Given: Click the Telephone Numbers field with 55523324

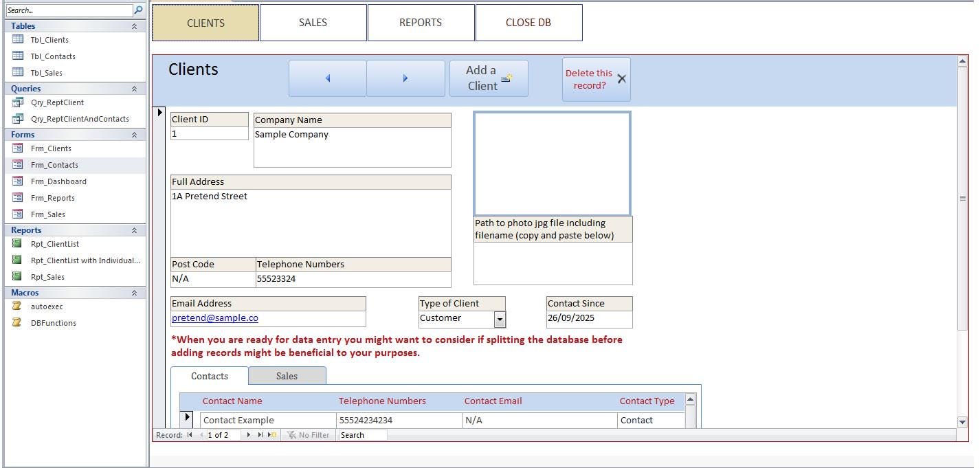Looking at the screenshot, I should (x=353, y=279).
